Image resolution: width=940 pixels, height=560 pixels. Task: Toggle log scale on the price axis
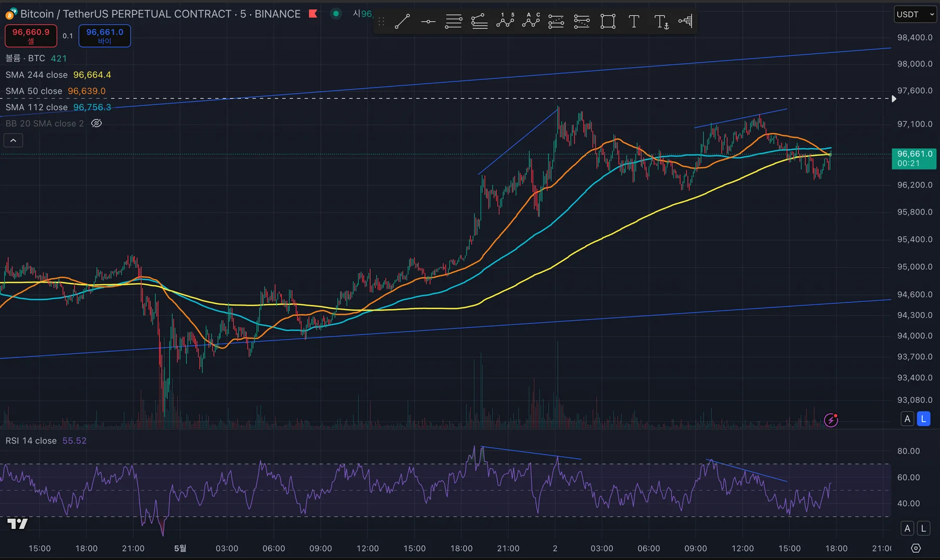pyautogui.click(x=923, y=419)
